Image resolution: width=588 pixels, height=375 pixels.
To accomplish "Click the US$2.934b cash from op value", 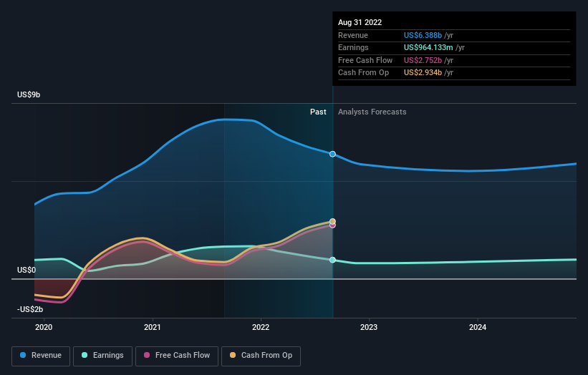I will click(x=423, y=73).
